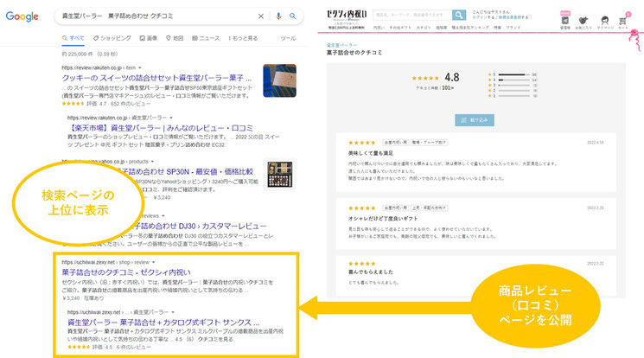
Task: Open the ブランド nav menu
Action: coord(513,28)
